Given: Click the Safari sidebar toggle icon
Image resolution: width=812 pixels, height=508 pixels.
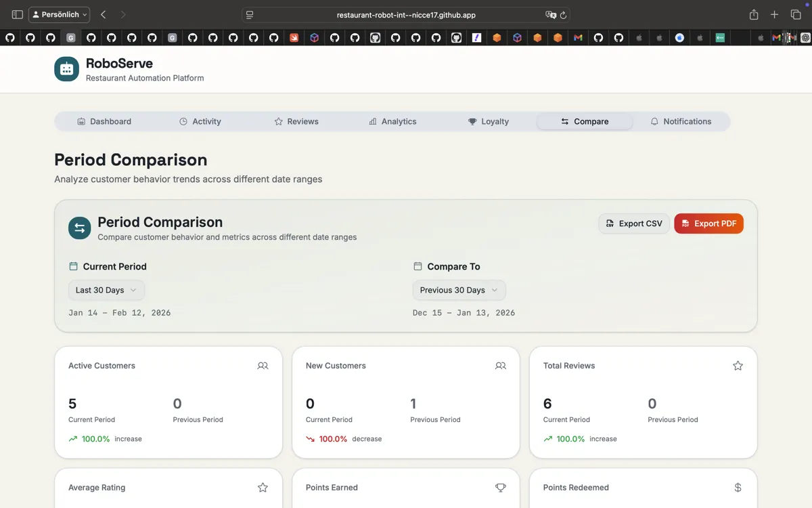Looking at the screenshot, I should (x=18, y=14).
